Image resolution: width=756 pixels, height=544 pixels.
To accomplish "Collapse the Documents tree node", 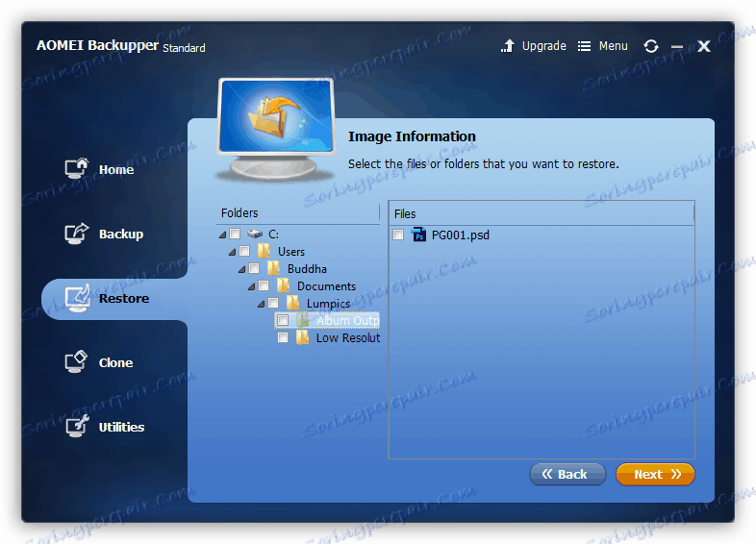I will [251, 286].
